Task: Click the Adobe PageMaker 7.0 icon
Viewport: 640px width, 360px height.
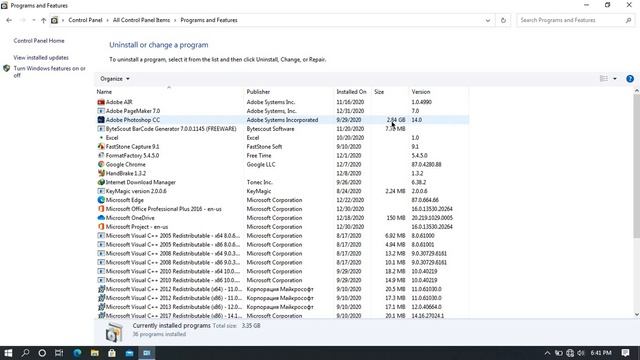Action: click(101, 111)
